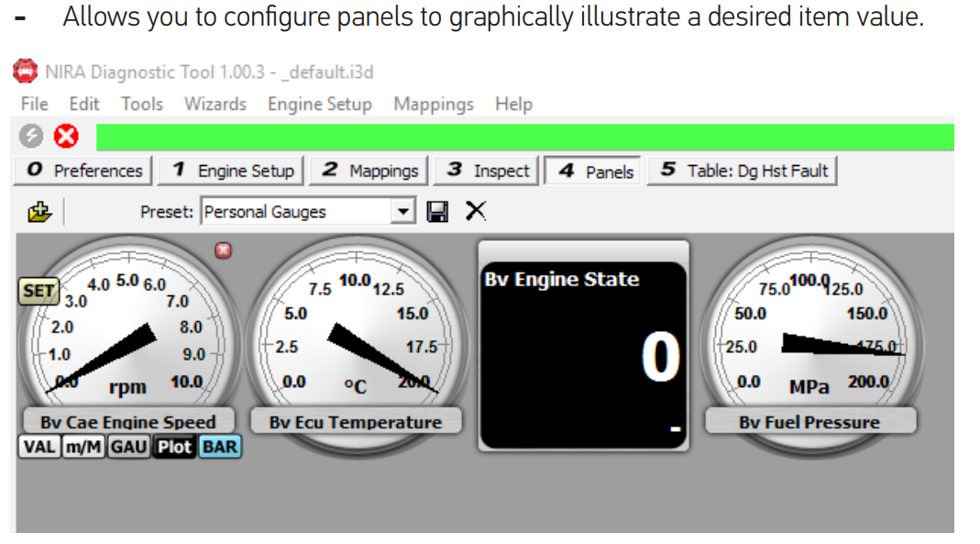Toggle VAL display mode
The image size is (980, 544).
(x=39, y=447)
